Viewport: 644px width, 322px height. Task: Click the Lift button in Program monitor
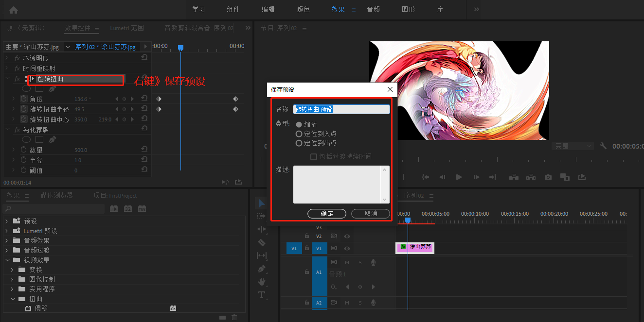514,177
